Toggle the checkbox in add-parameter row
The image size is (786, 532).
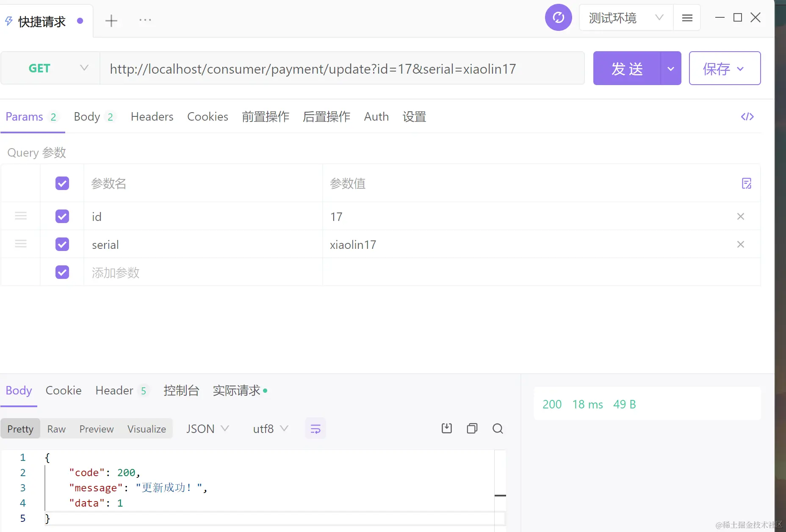tap(62, 272)
